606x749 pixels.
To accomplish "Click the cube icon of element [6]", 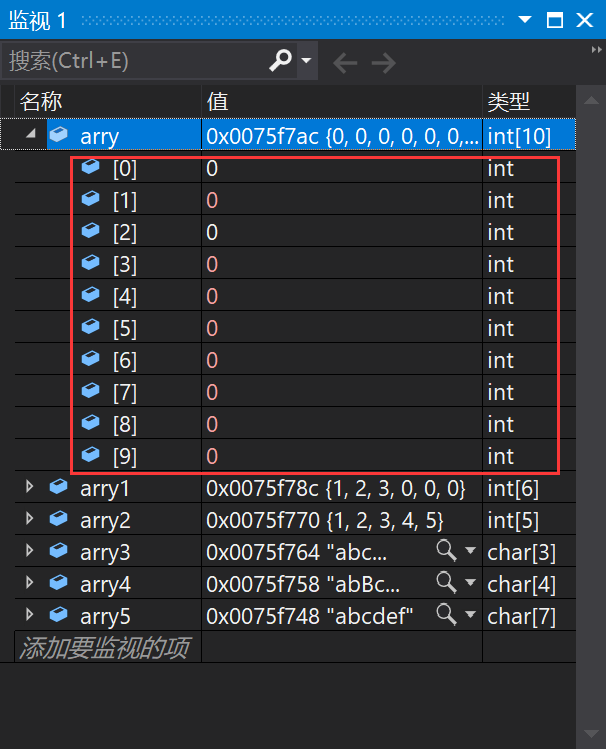I will click(x=90, y=359).
